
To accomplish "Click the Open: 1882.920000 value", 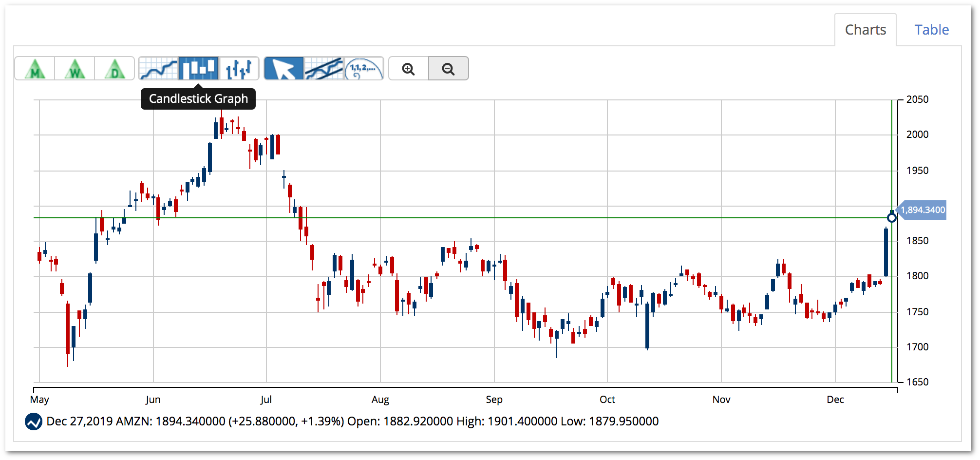I will tap(400, 422).
